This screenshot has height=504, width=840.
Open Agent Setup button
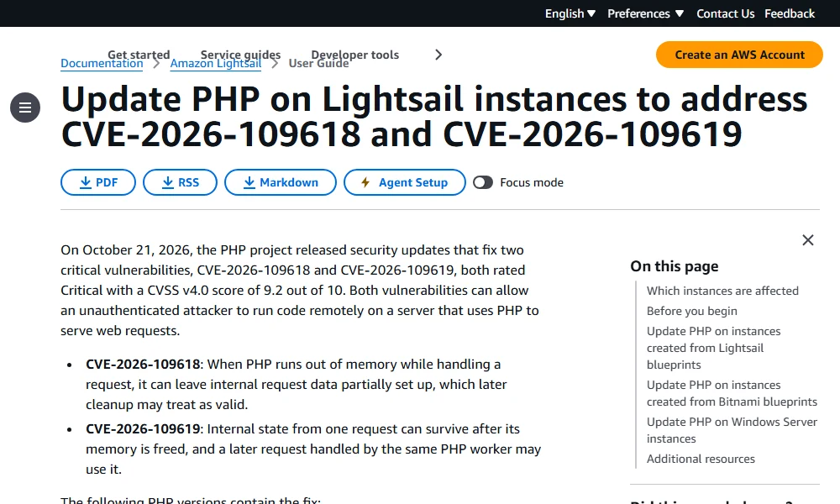pyautogui.click(x=405, y=182)
